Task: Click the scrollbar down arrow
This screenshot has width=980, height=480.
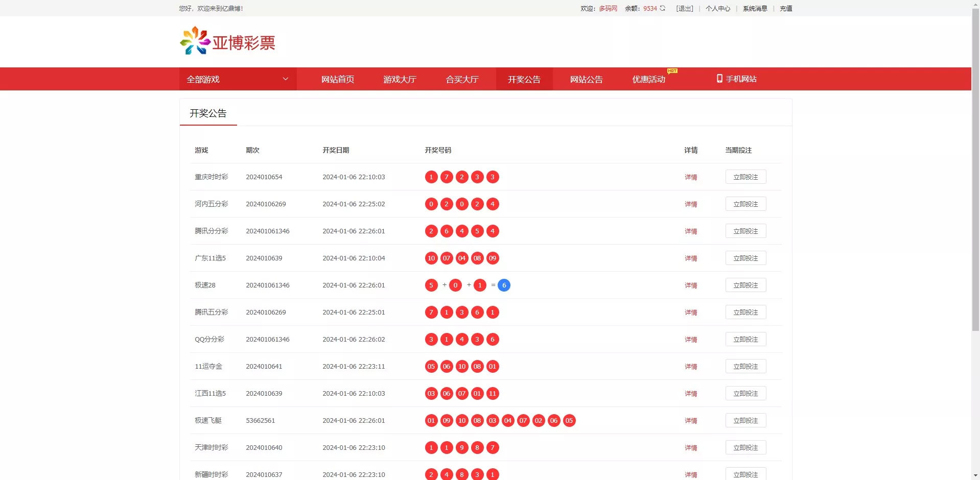Action: pos(975,475)
